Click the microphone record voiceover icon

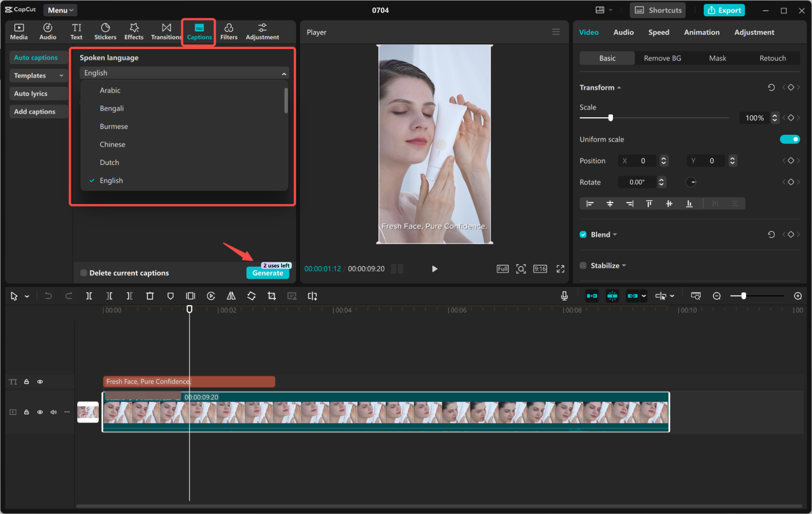coord(564,296)
